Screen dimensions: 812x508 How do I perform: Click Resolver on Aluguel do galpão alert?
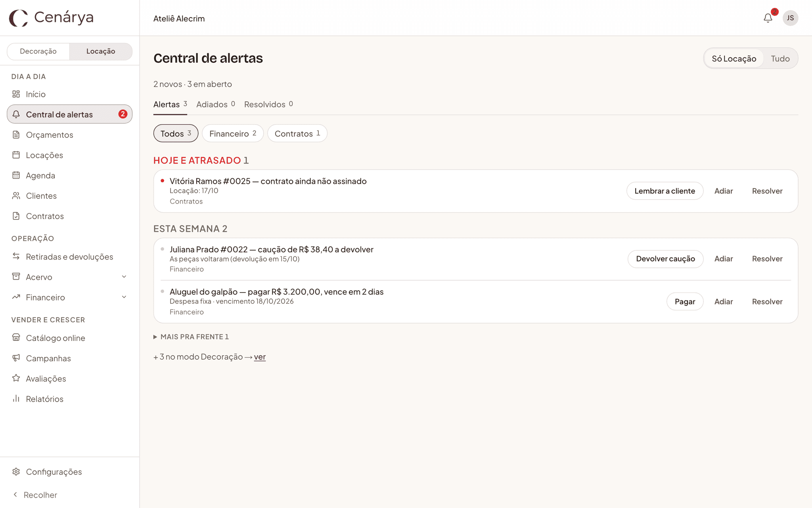(x=767, y=302)
